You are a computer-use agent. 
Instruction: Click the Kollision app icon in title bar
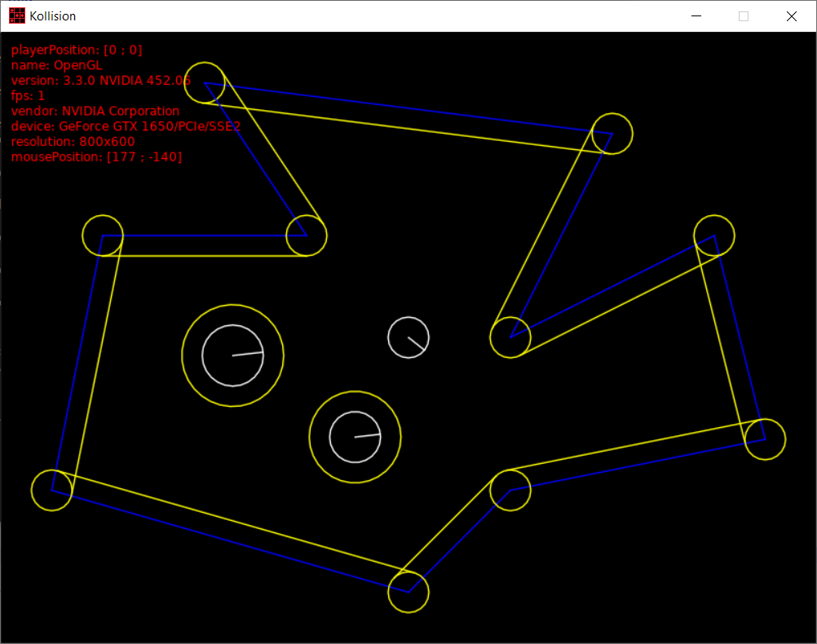(16, 15)
